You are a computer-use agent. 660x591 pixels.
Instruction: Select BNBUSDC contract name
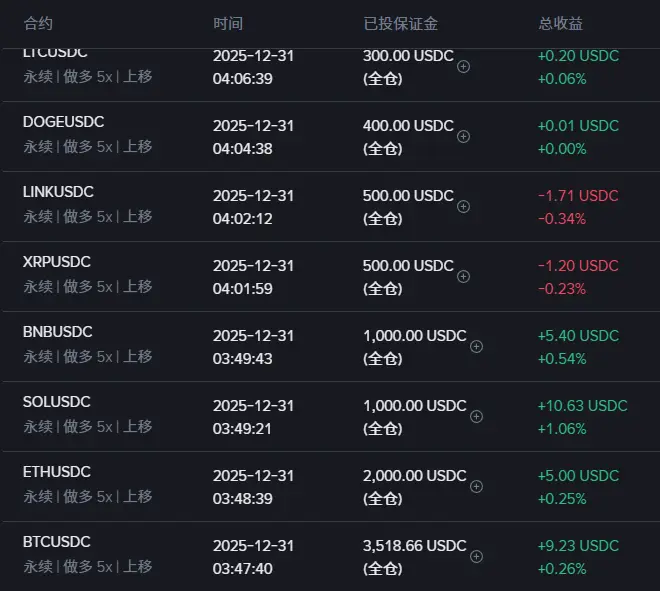[x=57, y=332]
